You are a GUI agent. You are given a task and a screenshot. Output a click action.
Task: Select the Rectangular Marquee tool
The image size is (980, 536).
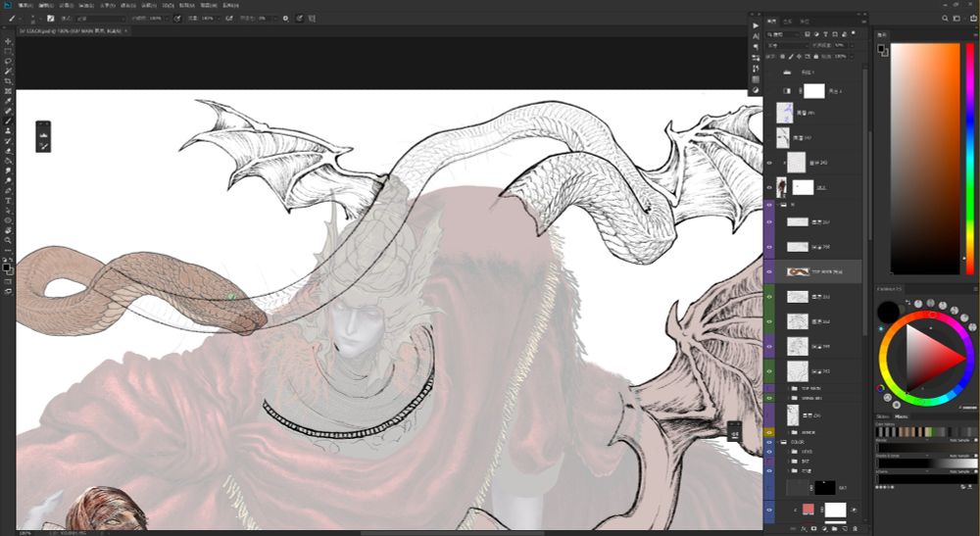click(8, 51)
